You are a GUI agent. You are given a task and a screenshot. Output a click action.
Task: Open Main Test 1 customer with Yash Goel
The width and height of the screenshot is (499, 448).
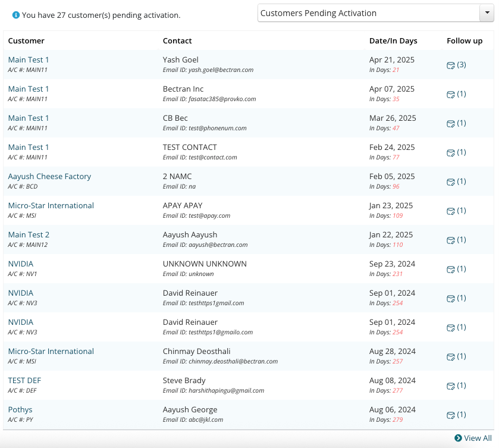click(29, 60)
